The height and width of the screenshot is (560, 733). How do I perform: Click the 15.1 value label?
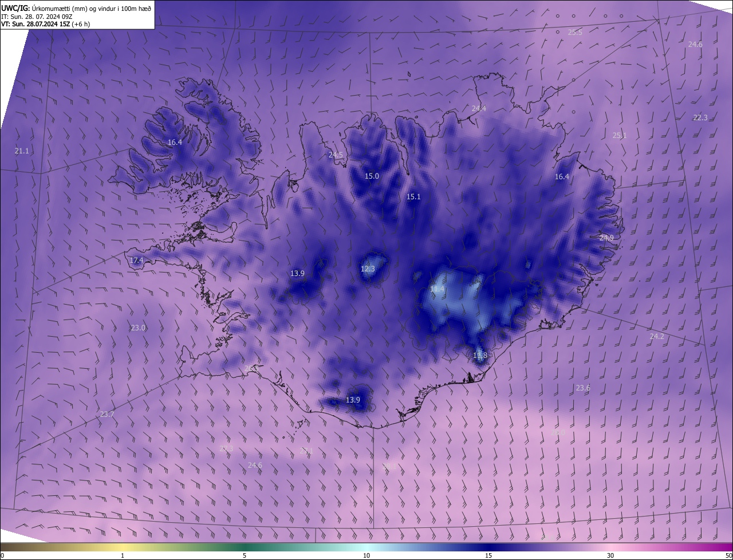coord(413,197)
